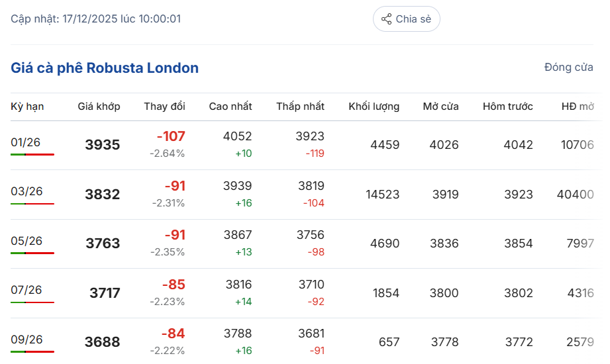Select the Kỳ hạn column header
The width and height of the screenshot is (610, 364).
click(27, 107)
